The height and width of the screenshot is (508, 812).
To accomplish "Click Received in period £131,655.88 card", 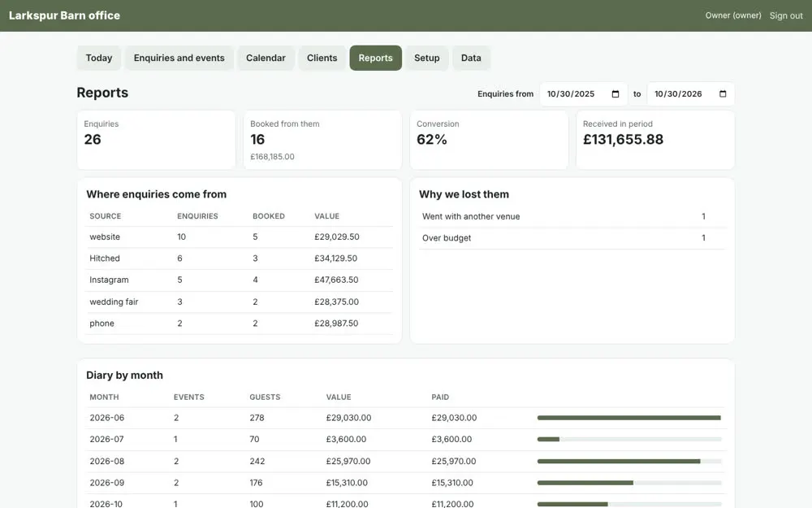I will [655, 140].
